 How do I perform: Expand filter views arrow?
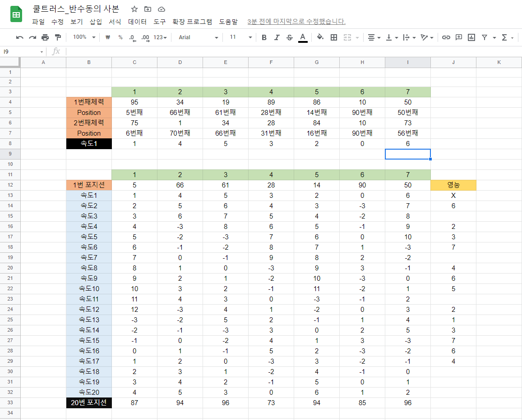click(x=494, y=37)
